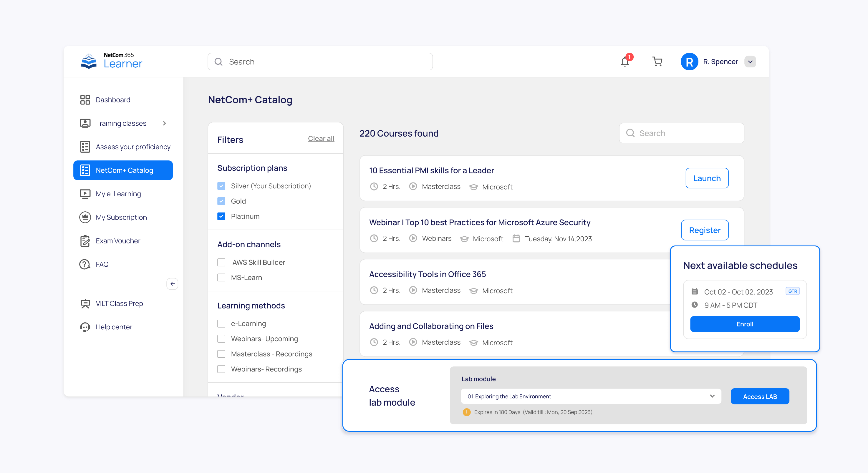Open the Lab module selection dropdown
Image resolution: width=868 pixels, height=473 pixels.
pos(591,396)
